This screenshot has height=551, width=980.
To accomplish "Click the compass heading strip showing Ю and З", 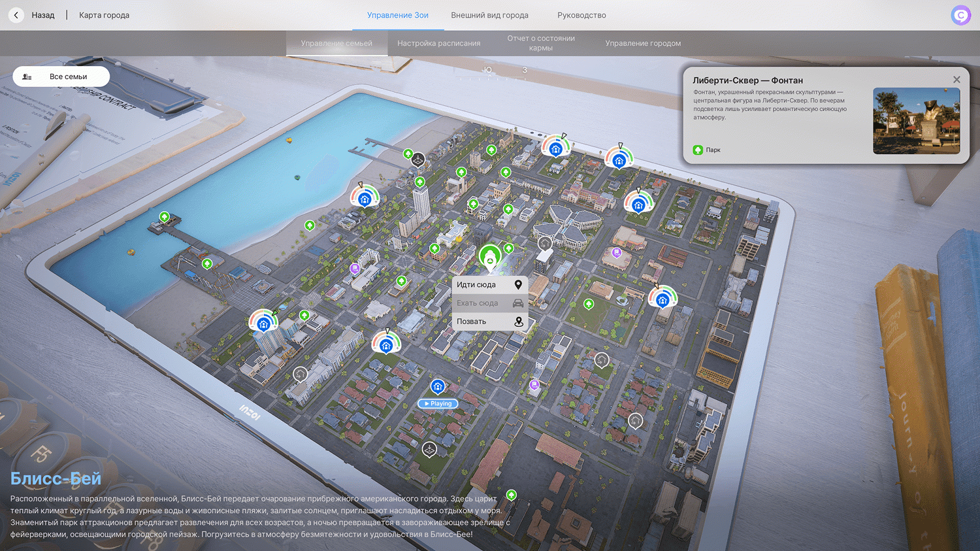I will [x=492, y=73].
